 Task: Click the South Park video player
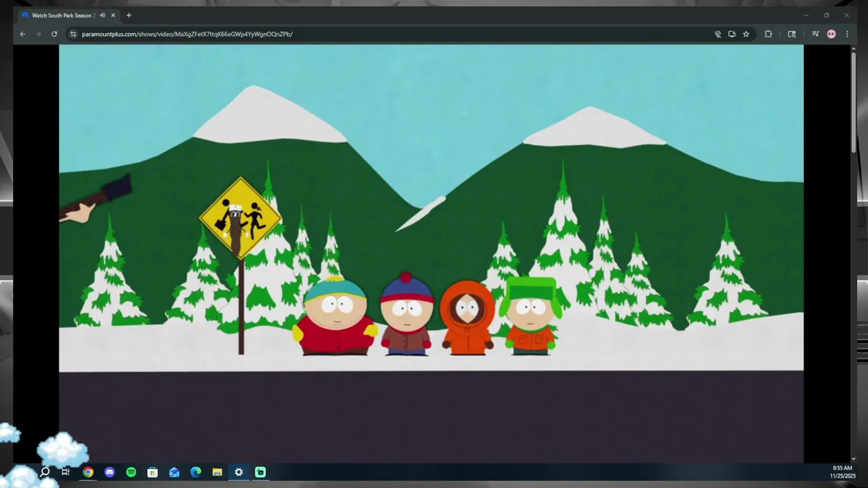(x=431, y=253)
